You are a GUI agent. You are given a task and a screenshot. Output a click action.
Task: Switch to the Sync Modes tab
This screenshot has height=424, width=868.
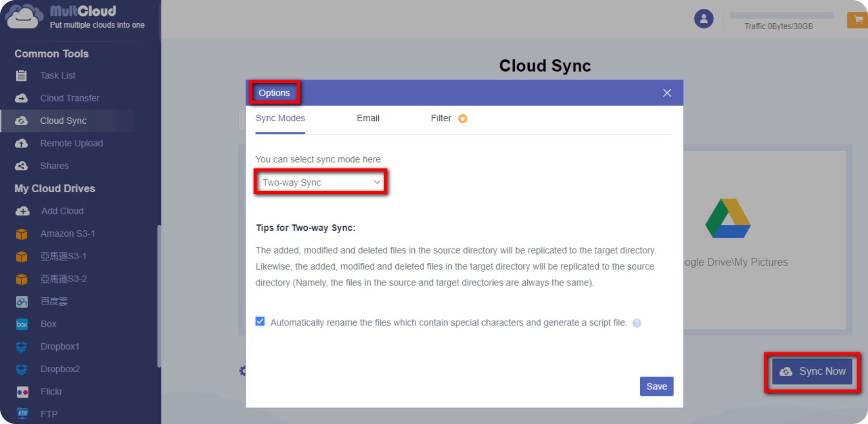[x=280, y=118]
